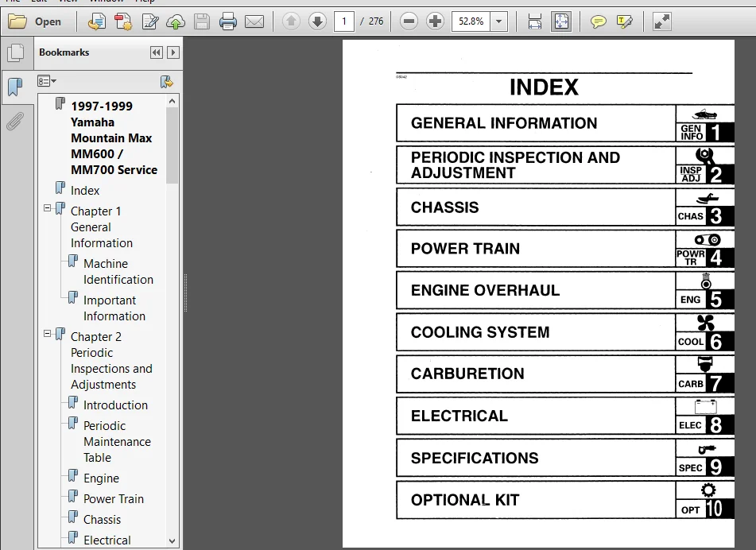The width and height of the screenshot is (756, 550).
Task: Click the Save floppy disk icon
Action: pos(202,21)
